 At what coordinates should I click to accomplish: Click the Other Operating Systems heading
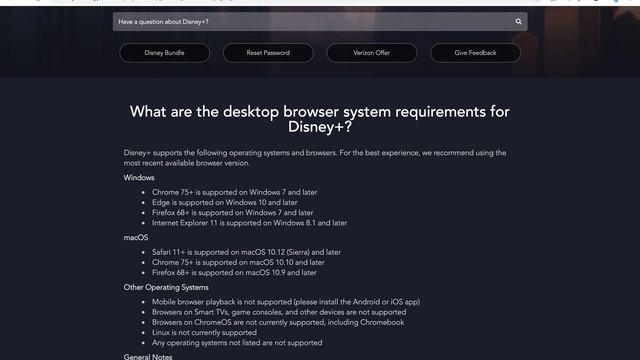tap(166, 287)
